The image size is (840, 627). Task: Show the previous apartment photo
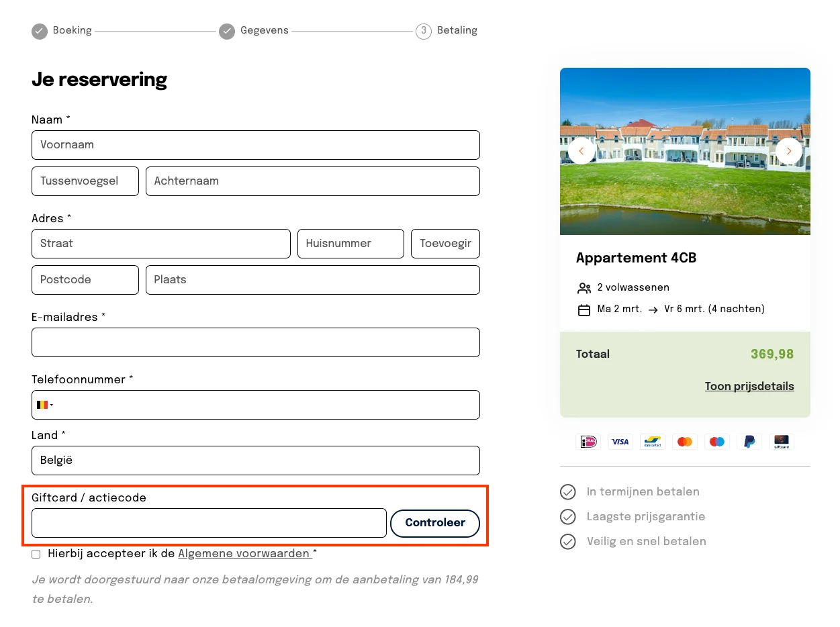click(x=581, y=151)
